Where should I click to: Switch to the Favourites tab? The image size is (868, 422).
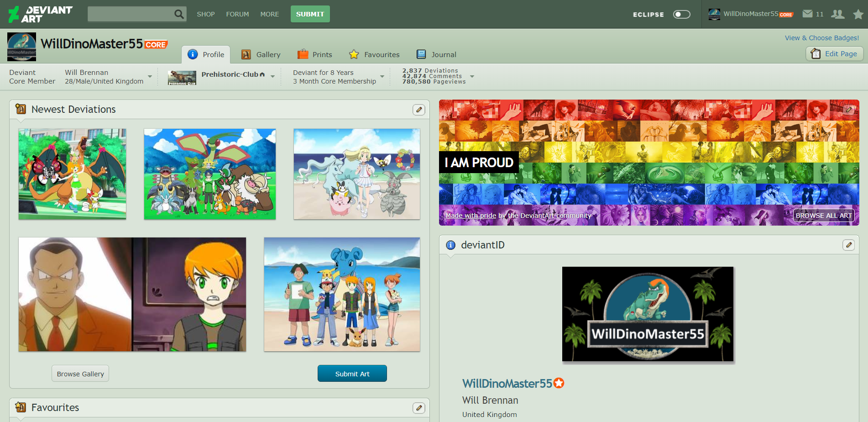374,54
